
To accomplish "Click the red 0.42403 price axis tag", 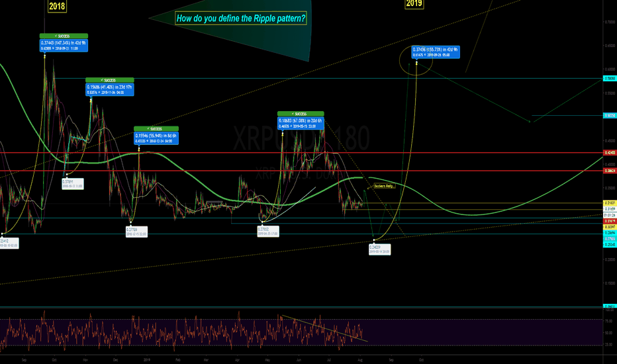I will [610, 153].
